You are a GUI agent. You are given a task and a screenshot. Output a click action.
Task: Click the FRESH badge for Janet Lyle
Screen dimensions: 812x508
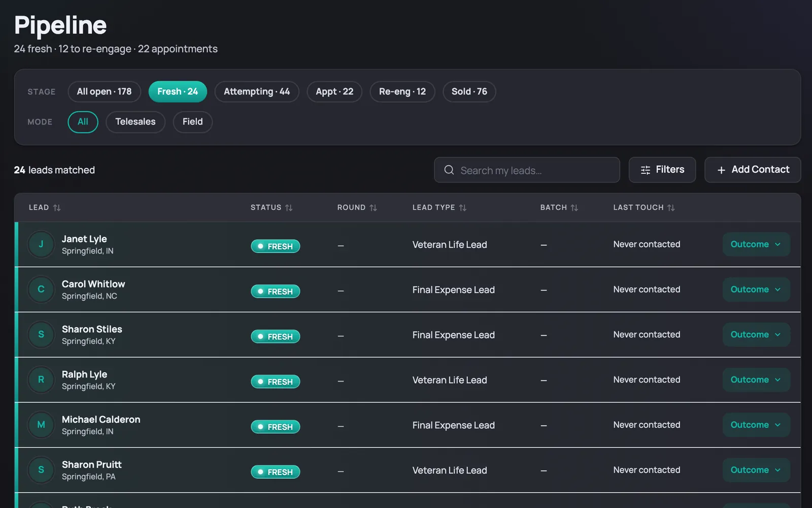point(276,246)
